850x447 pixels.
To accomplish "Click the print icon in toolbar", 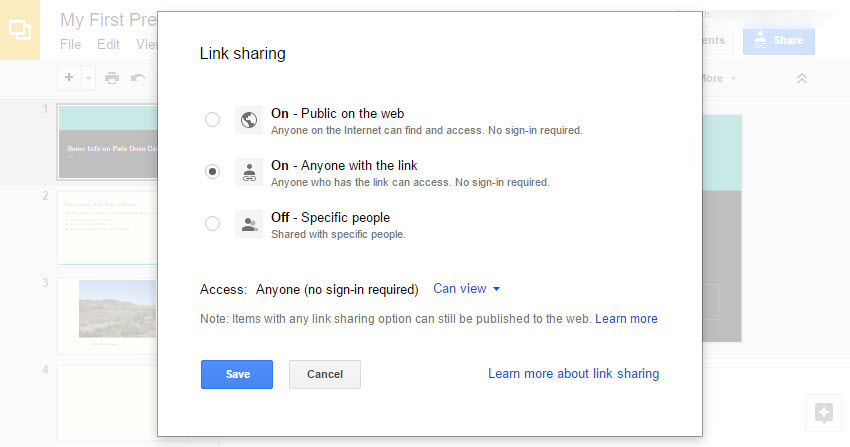I will pos(112,78).
